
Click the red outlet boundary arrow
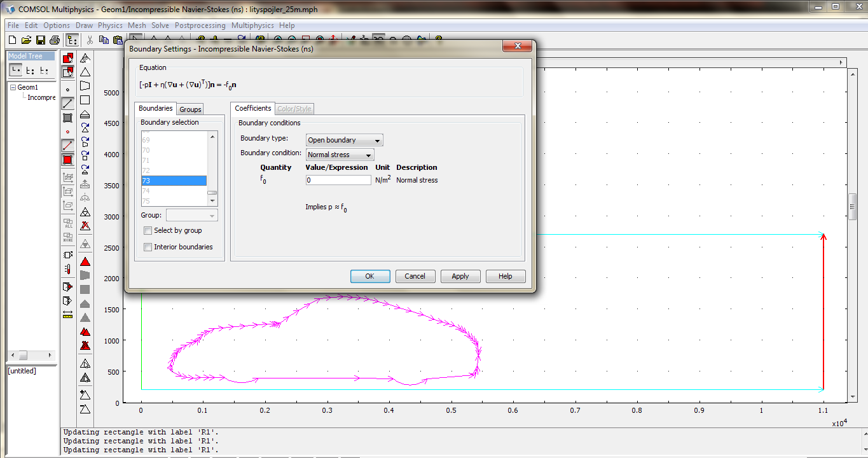(824, 312)
